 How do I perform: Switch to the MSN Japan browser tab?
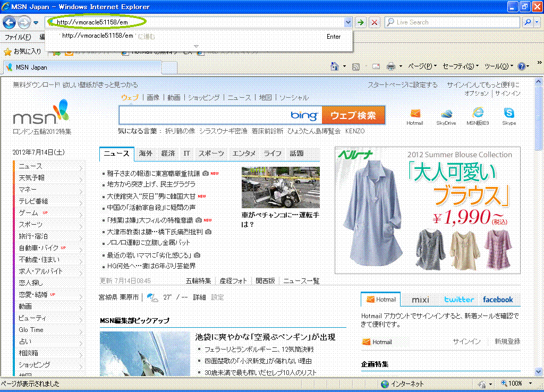[x=82, y=67]
